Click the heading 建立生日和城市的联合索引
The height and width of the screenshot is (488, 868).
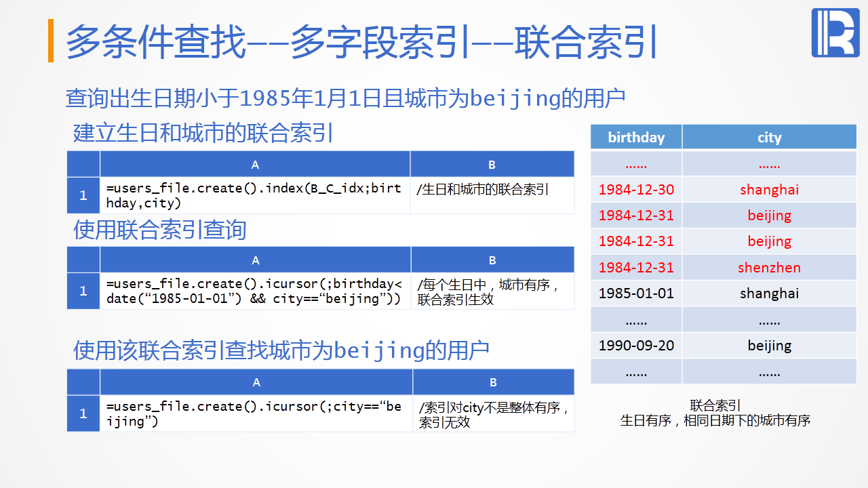click(x=203, y=132)
